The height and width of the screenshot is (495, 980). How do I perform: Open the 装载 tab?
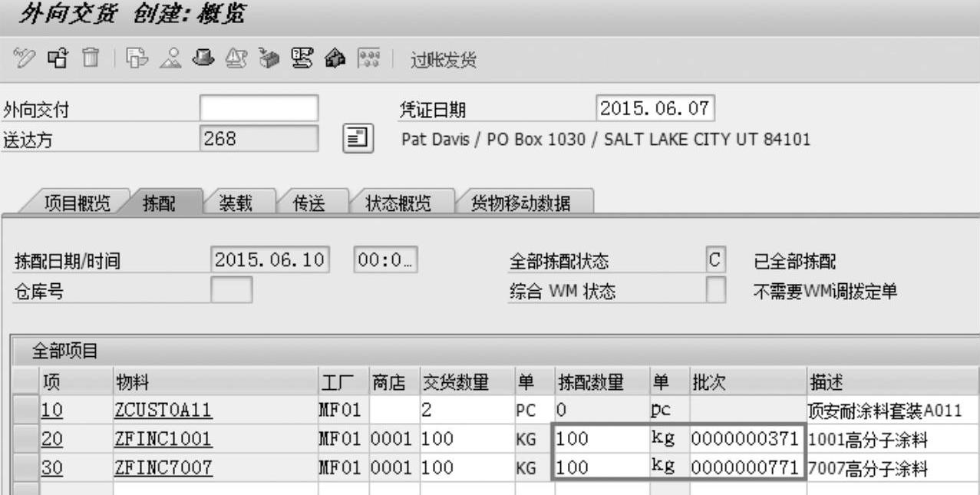[238, 202]
